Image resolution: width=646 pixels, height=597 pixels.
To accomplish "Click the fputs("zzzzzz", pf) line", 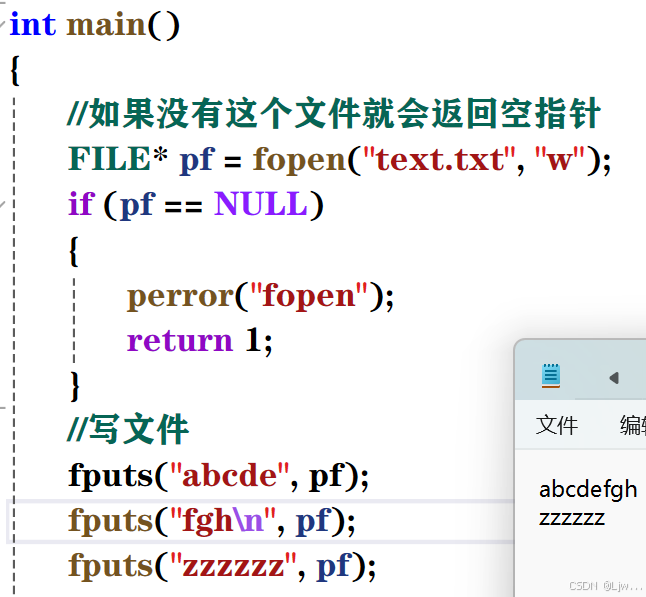I will click(222, 566).
